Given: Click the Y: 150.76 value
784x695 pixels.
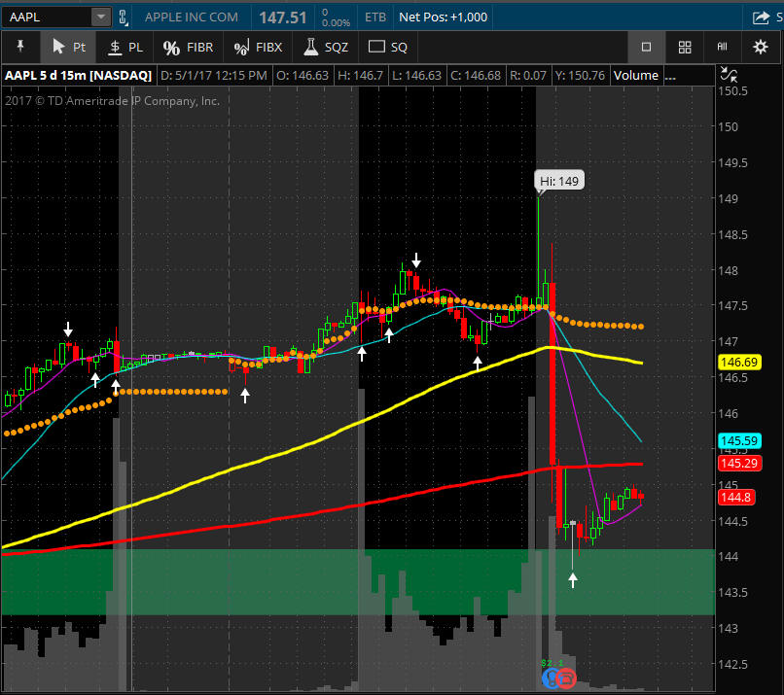Looking at the screenshot, I should pos(580,76).
